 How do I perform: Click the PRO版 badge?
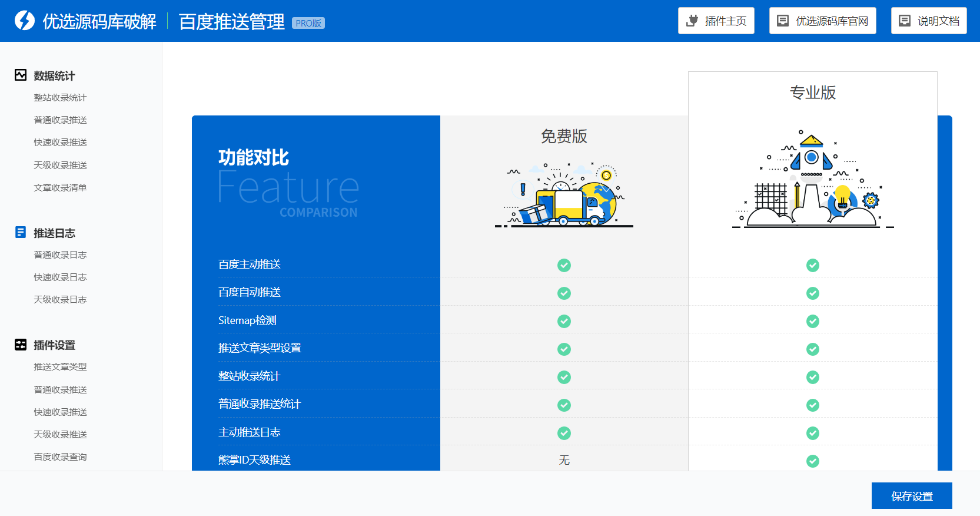pyautogui.click(x=308, y=23)
